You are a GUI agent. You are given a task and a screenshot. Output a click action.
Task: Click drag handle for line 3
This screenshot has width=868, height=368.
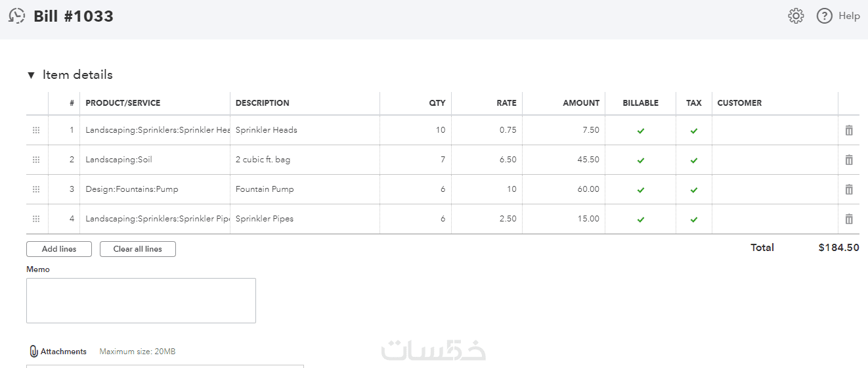(x=36, y=189)
